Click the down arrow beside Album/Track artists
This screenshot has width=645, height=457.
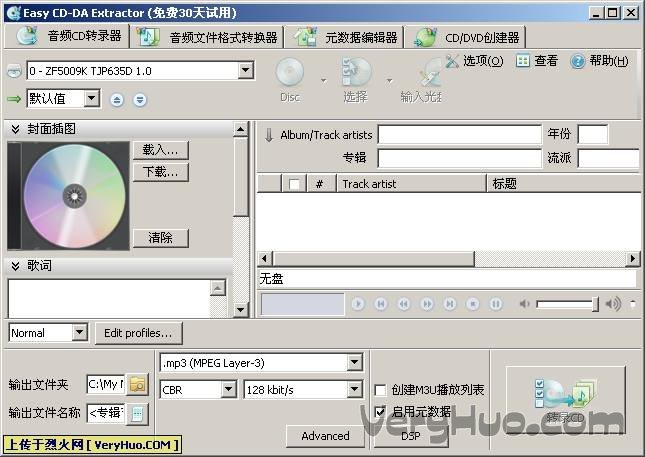click(268, 135)
